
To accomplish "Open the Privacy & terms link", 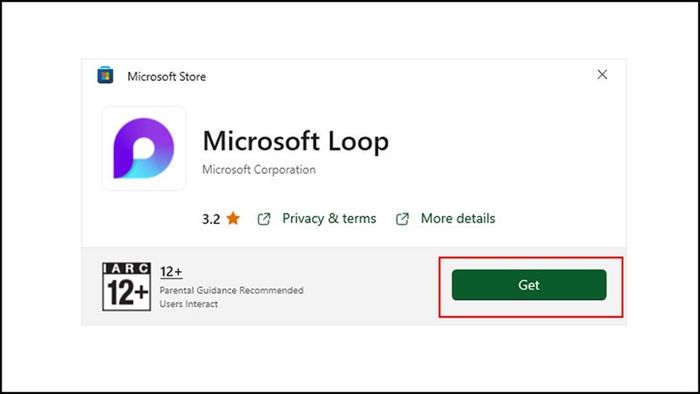I will click(x=329, y=218).
